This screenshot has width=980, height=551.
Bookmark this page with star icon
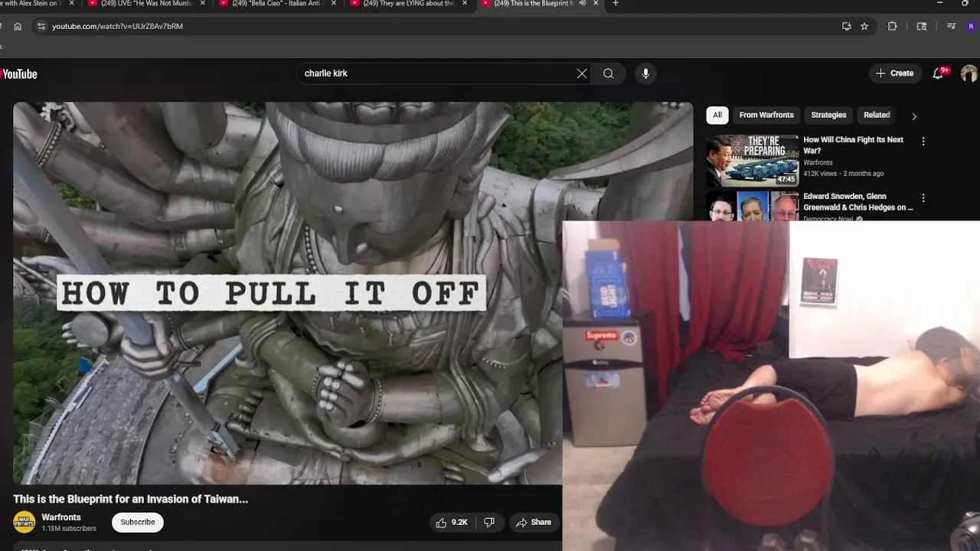(x=864, y=26)
